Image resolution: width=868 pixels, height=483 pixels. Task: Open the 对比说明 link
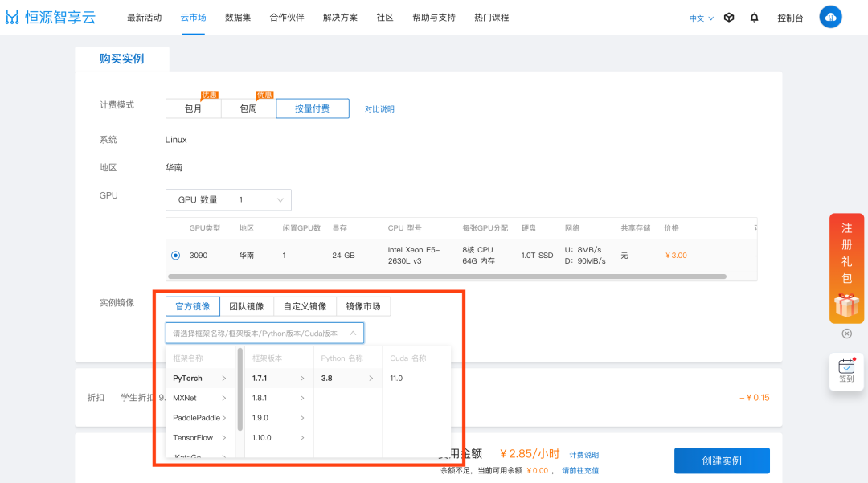click(379, 109)
